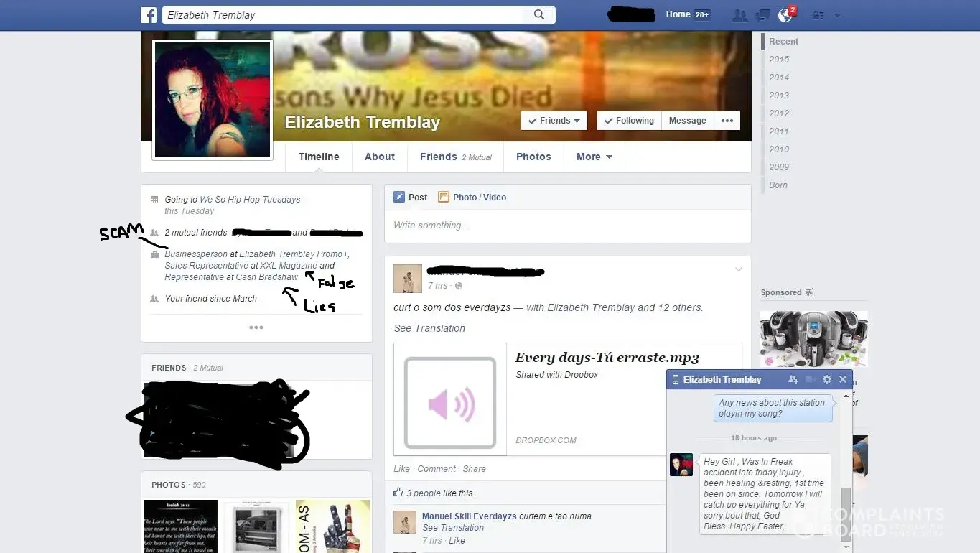Open the More tab dropdown
Screen dimensions: 980x553
coord(594,157)
